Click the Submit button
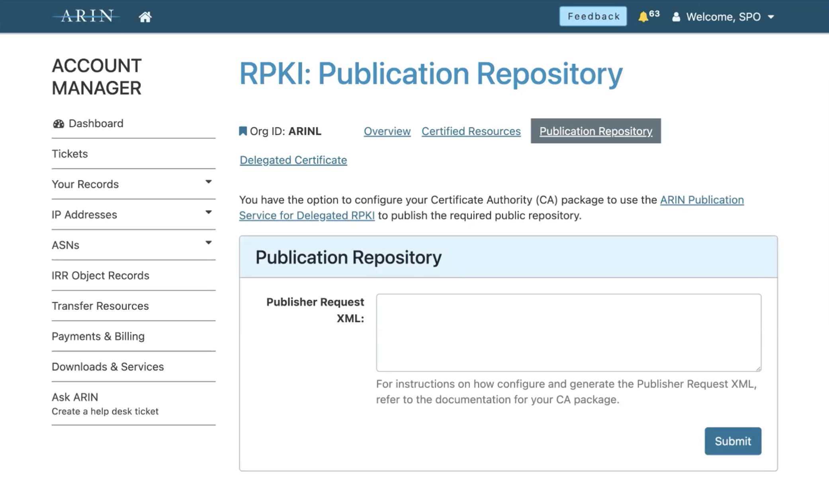Screen dimensions: 829x504 tap(732, 441)
